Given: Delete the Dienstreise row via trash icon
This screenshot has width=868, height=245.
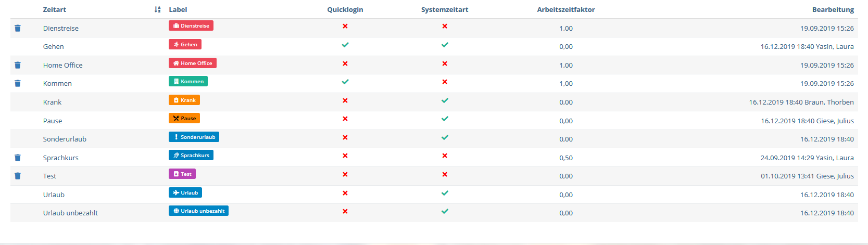Looking at the screenshot, I should (18, 28).
